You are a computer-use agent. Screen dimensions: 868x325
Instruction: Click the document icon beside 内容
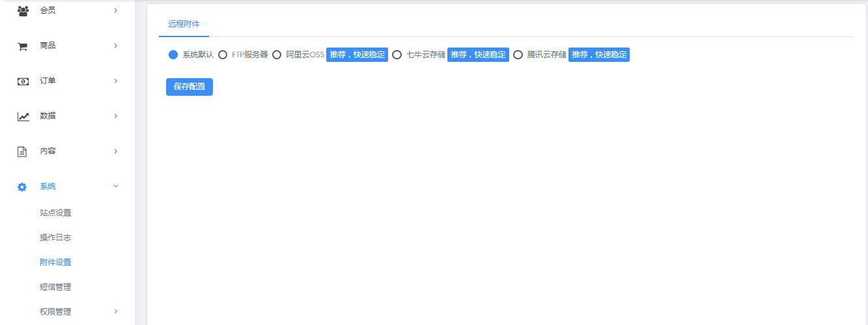(x=22, y=152)
